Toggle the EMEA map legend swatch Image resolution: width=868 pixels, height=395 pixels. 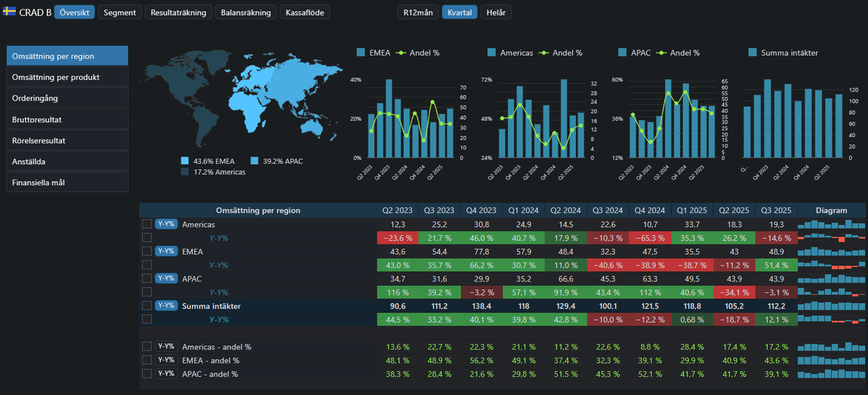coord(184,161)
